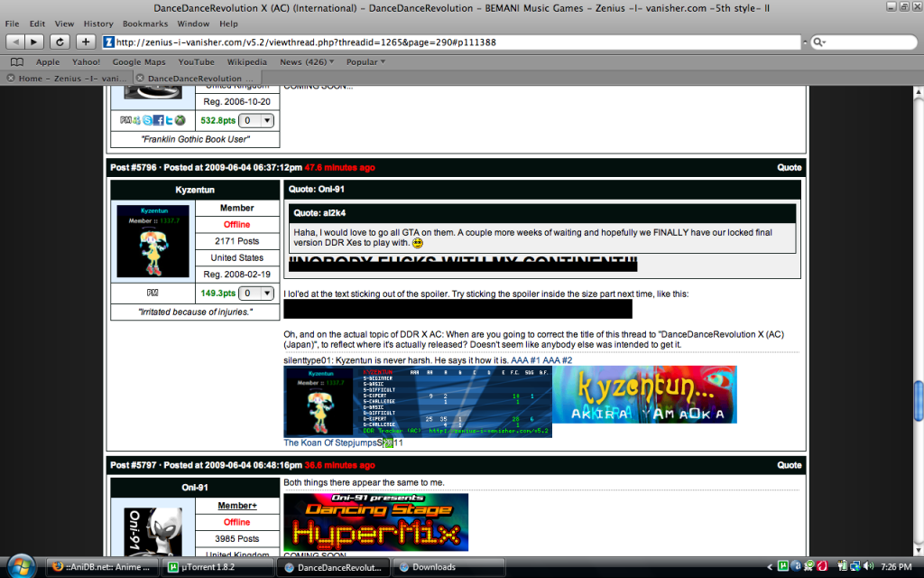Expand the Popular bookmarks folder
The width and height of the screenshot is (924, 578).
tap(365, 62)
